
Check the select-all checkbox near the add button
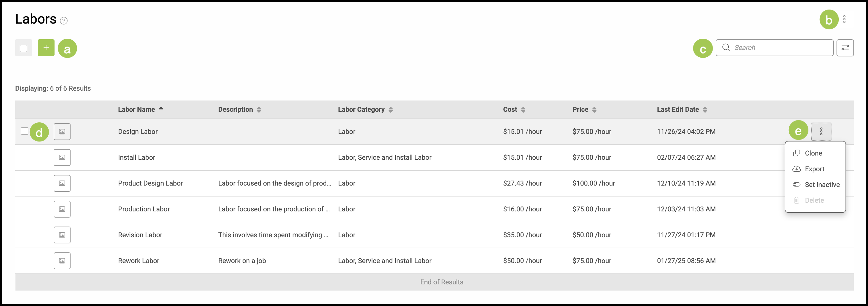tap(24, 48)
